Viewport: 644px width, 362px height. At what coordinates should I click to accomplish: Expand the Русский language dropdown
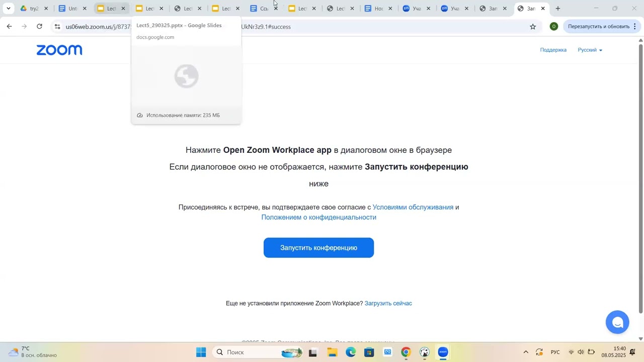click(x=590, y=50)
